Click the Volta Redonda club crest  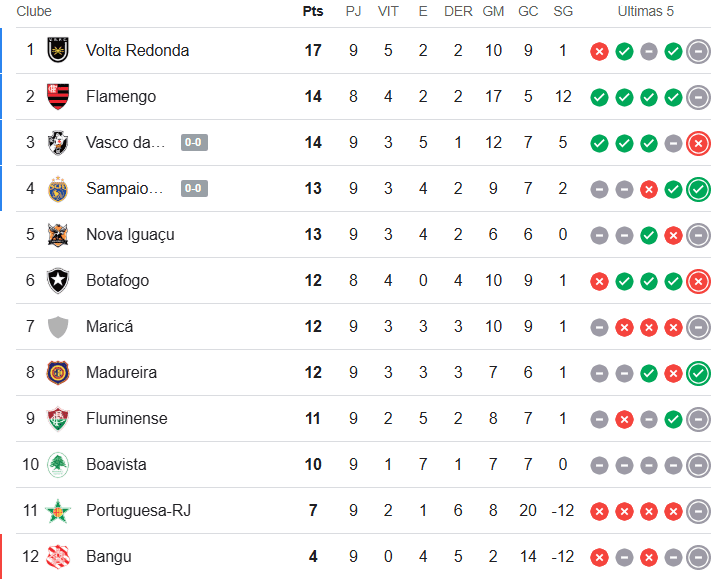tap(58, 50)
